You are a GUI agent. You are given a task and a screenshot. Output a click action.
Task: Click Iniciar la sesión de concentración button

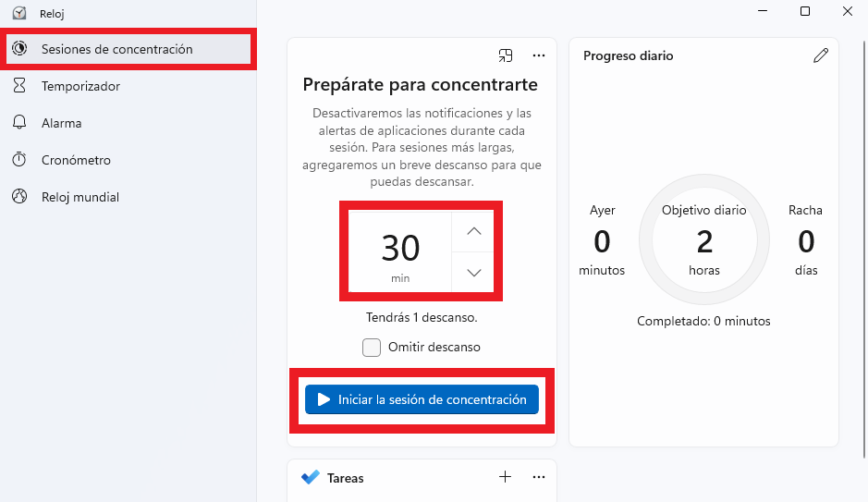pyautogui.click(x=422, y=399)
